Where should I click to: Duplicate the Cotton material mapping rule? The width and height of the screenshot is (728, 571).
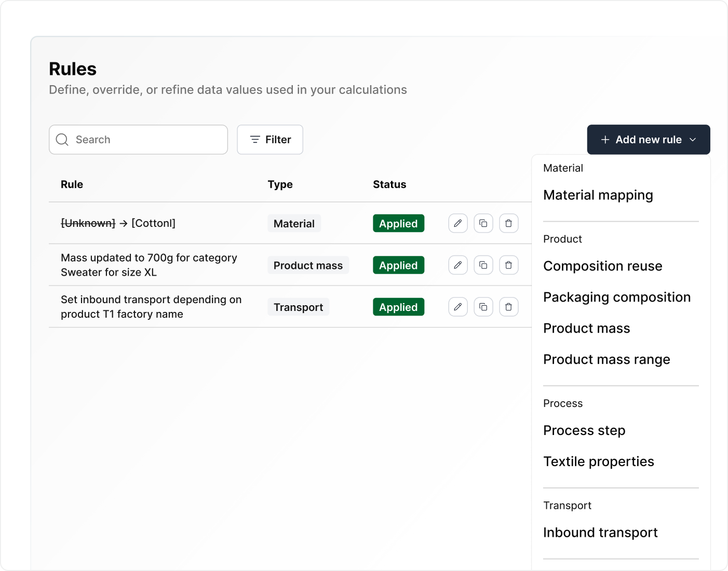[x=483, y=223]
